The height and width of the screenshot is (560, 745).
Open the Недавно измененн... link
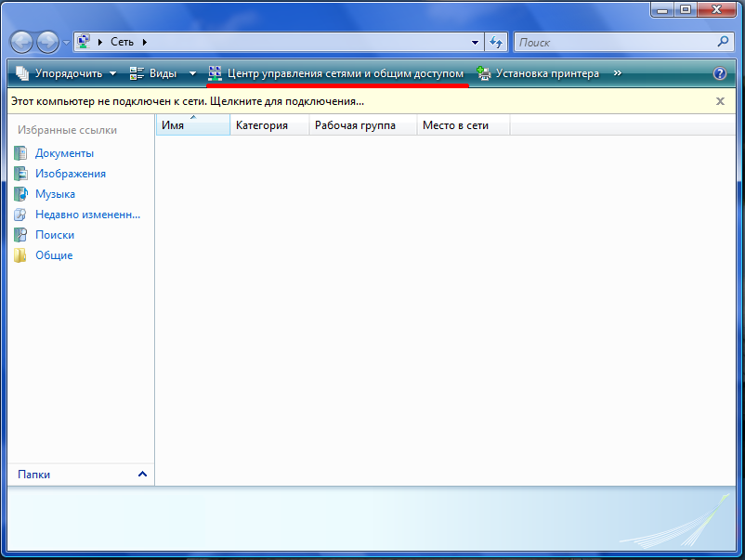coord(88,215)
